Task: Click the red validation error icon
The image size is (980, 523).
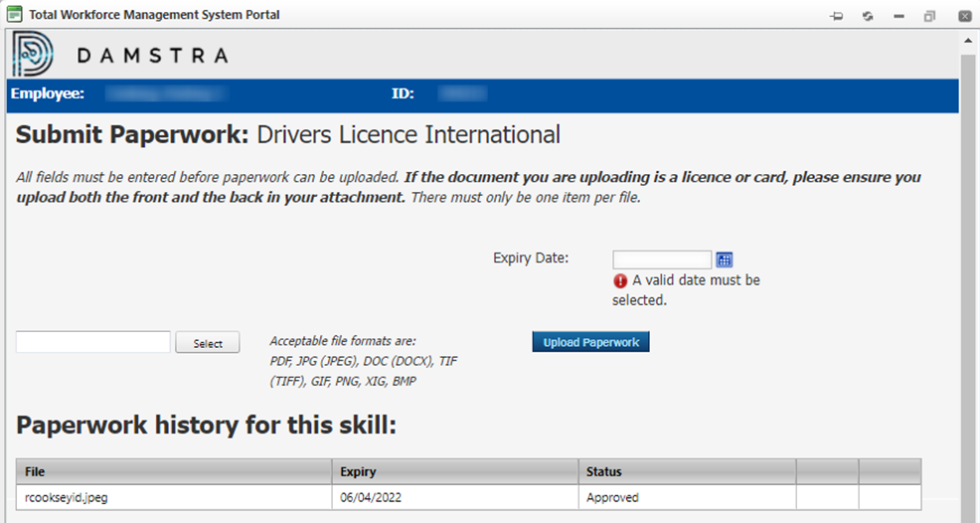Action: [620, 281]
